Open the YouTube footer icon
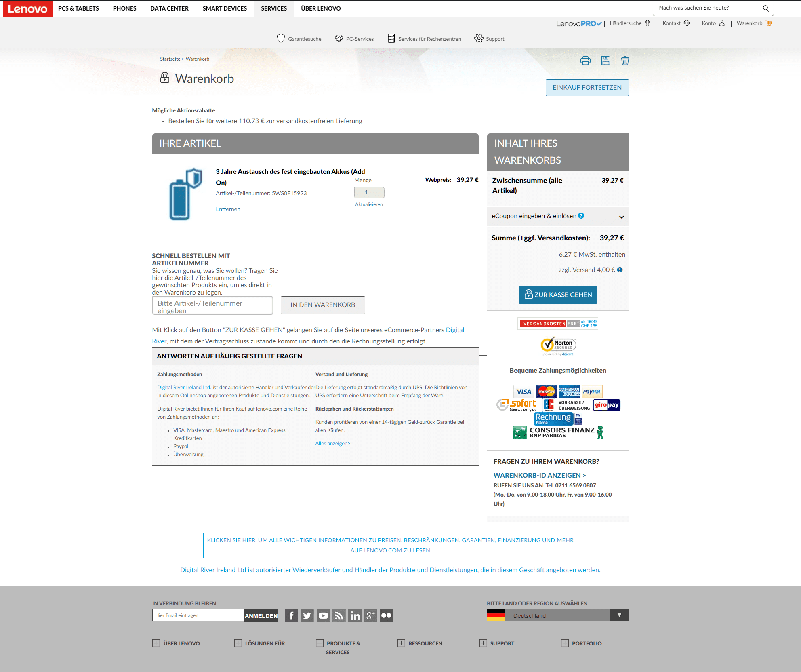 pyautogui.click(x=323, y=615)
